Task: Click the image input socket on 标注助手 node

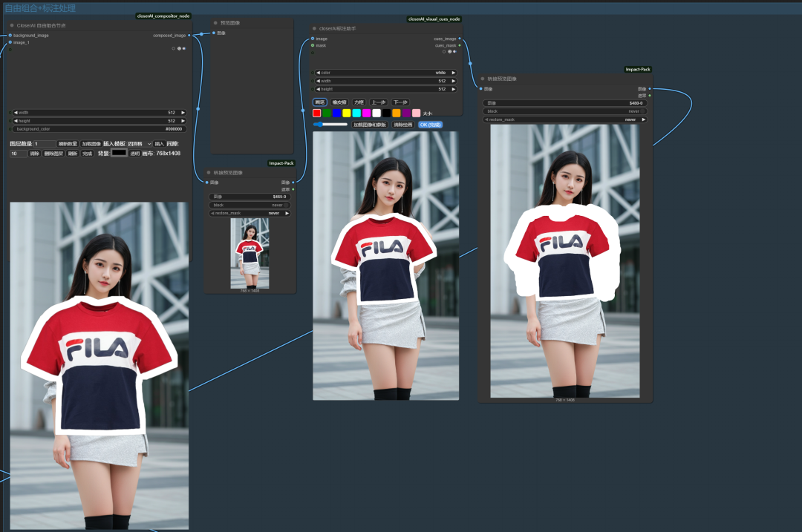Action: (313, 39)
